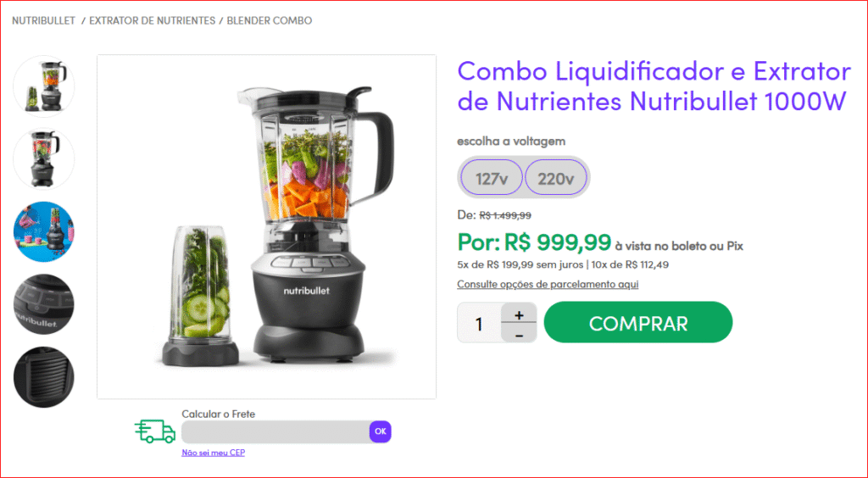Go to NUTRIBULLET breadcrumb

tap(44, 20)
